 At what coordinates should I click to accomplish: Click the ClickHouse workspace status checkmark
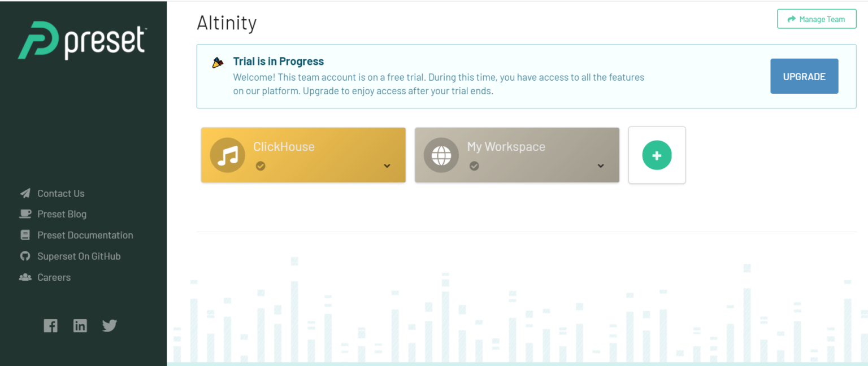click(261, 165)
